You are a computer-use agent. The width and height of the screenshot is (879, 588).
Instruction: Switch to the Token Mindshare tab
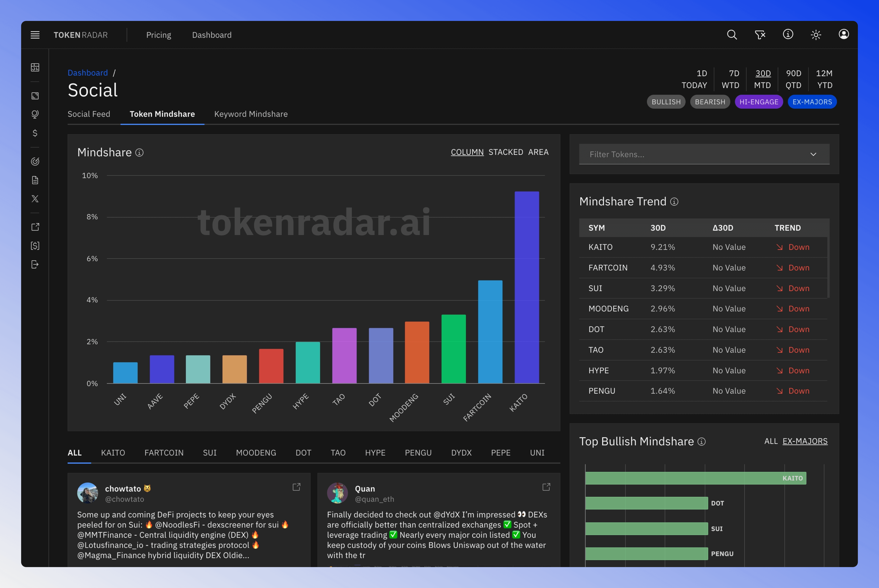pos(162,114)
